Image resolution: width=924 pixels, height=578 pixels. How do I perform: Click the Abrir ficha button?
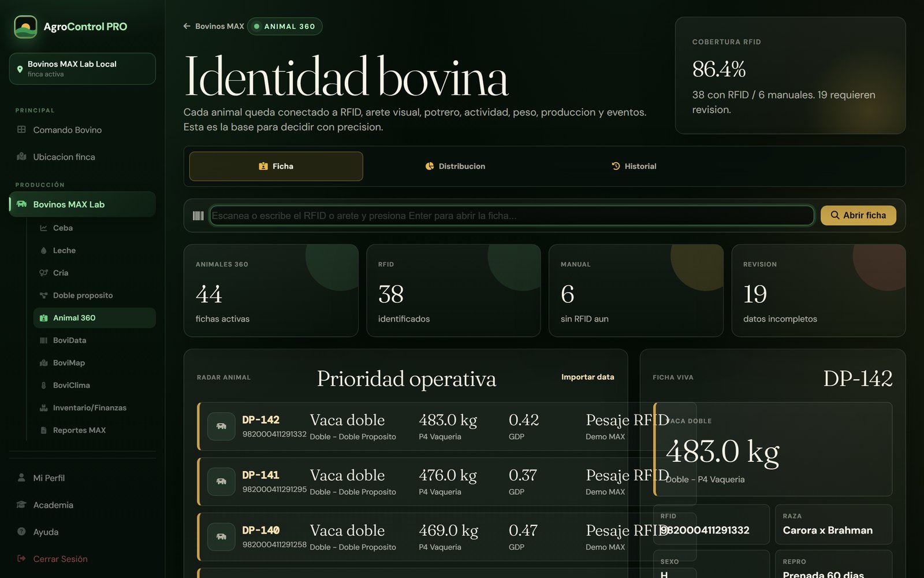pyautogui.click(x=858, y=216)
